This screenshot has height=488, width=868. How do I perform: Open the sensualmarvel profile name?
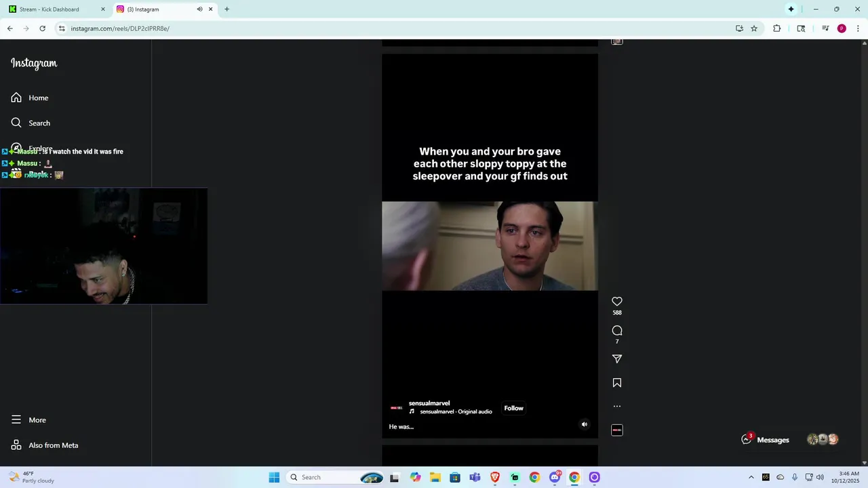[x=429, y=403]
